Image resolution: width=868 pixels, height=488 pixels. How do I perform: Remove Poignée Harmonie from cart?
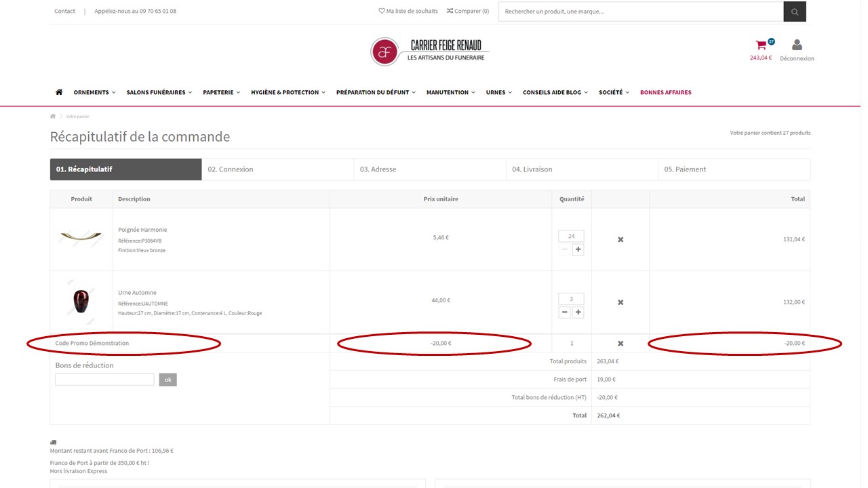pos(620,239)
